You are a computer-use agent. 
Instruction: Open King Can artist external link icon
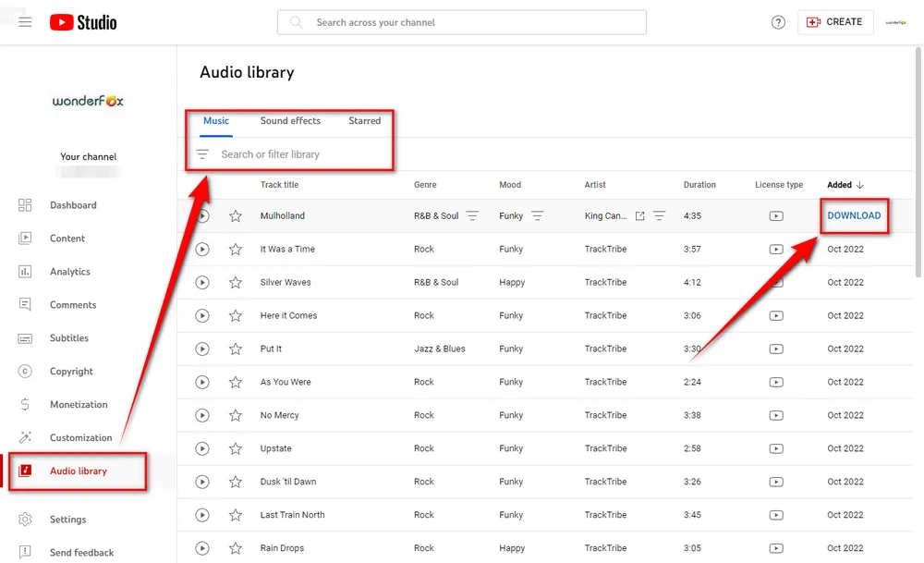pyautogui.click(x=639, y=216)
